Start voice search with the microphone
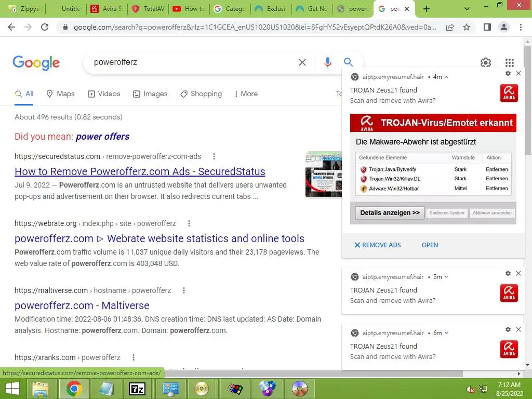The width and height of the screenshot is (532, 399). coord(327,62)
